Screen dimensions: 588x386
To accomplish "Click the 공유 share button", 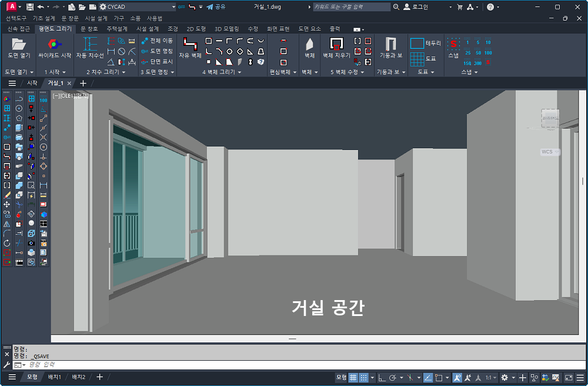I will pos(216,7).
